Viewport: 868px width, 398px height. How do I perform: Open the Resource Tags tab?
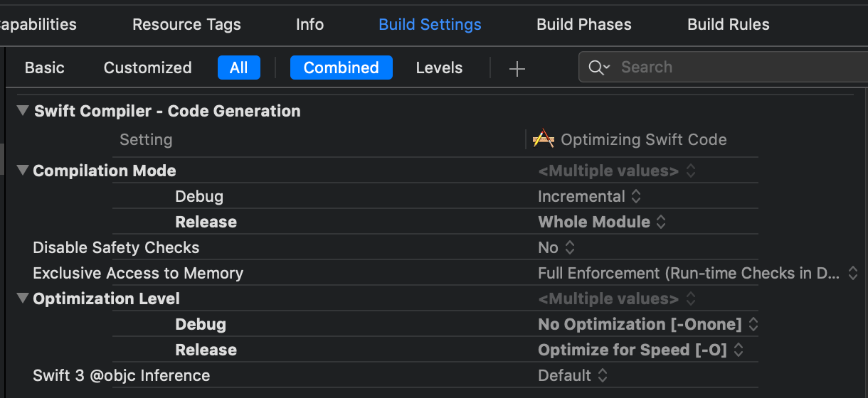[x=186, y=24]
